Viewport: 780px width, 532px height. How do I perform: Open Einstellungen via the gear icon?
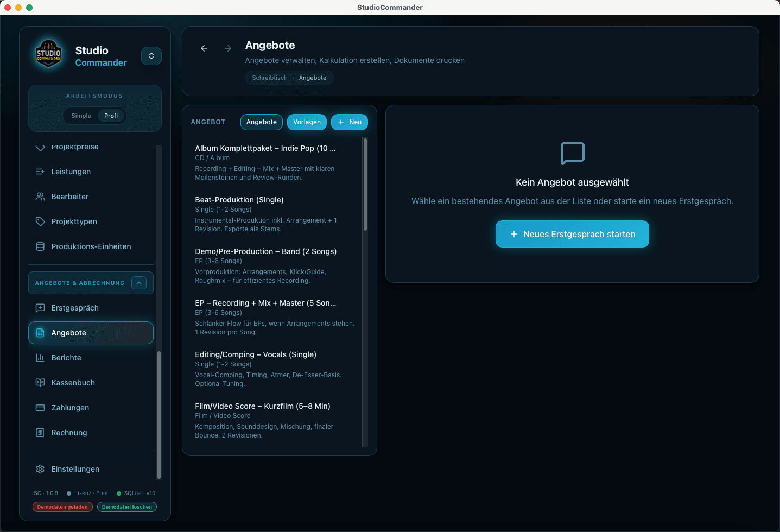pyautogui.click(x=40, y=469)
